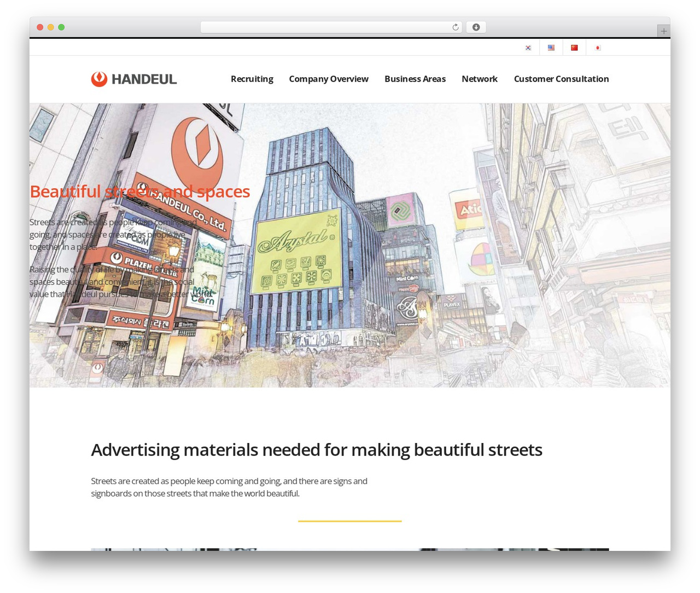Choose the Chinese flag language option
The height and width of the screenshot is (593, 700).
(x=574, y=48)
